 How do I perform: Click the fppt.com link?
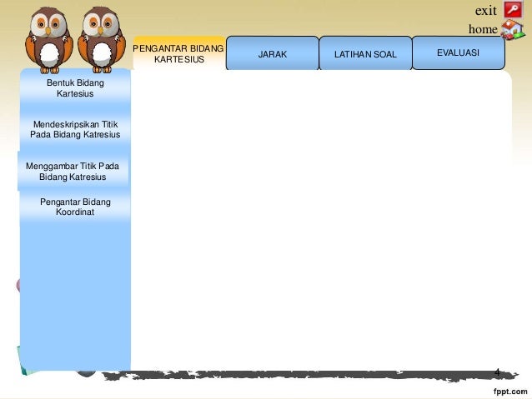510,392
